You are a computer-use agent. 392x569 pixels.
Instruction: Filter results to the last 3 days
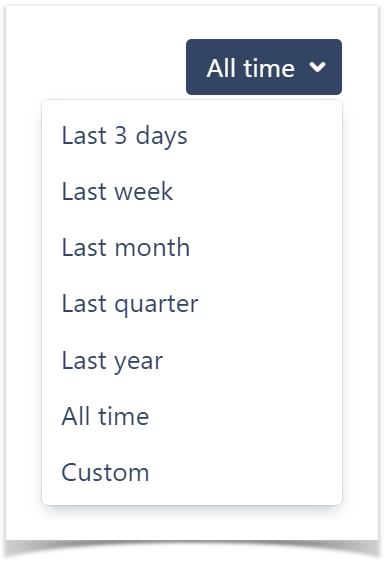point(192,136)
